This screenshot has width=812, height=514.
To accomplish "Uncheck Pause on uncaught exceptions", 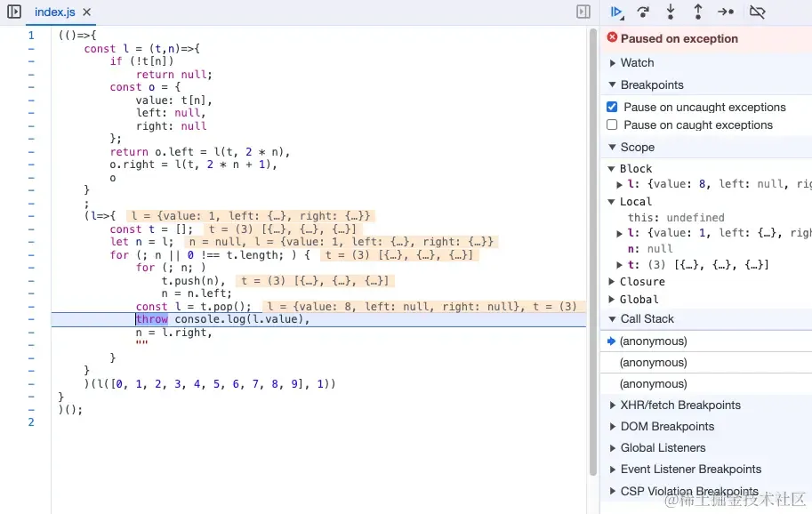I will pyautogui.click(x=612, y=107).
